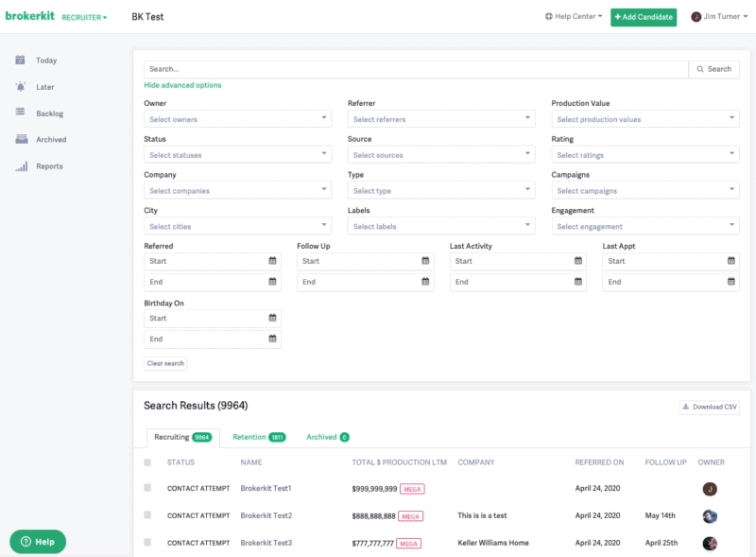Image resolution: width=756 pixels, height=557 pixels.
Task: Go to Backlog in the sidebar
Action: (x=50, y=113)
